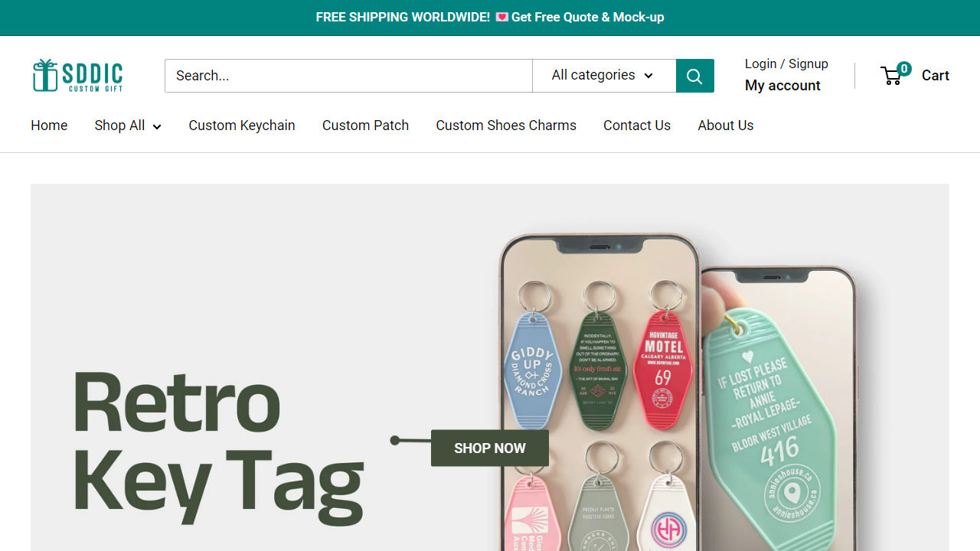Viewport: 980px width, 551px height.
Task: Click the Login / Signup text
Action: 786,64
